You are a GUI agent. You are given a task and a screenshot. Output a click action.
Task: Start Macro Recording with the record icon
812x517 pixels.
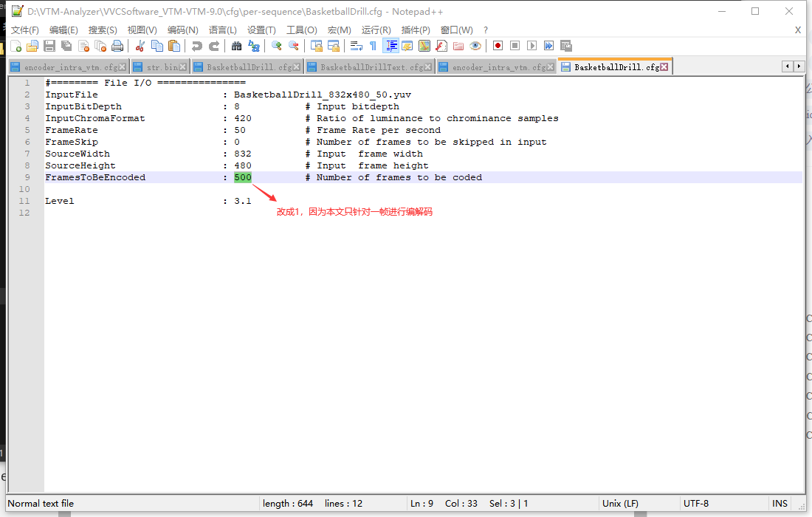[498, 45]
